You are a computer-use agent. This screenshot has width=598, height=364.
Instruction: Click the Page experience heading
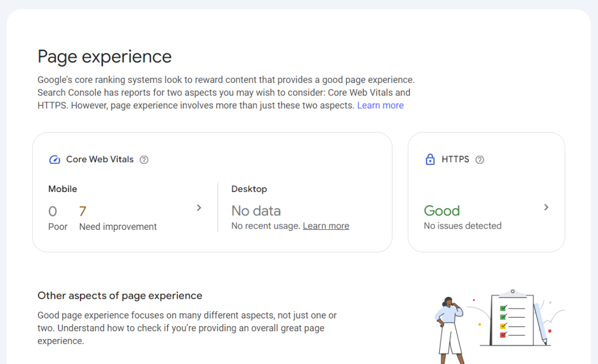pyautogui.click(x=105, y=57)
